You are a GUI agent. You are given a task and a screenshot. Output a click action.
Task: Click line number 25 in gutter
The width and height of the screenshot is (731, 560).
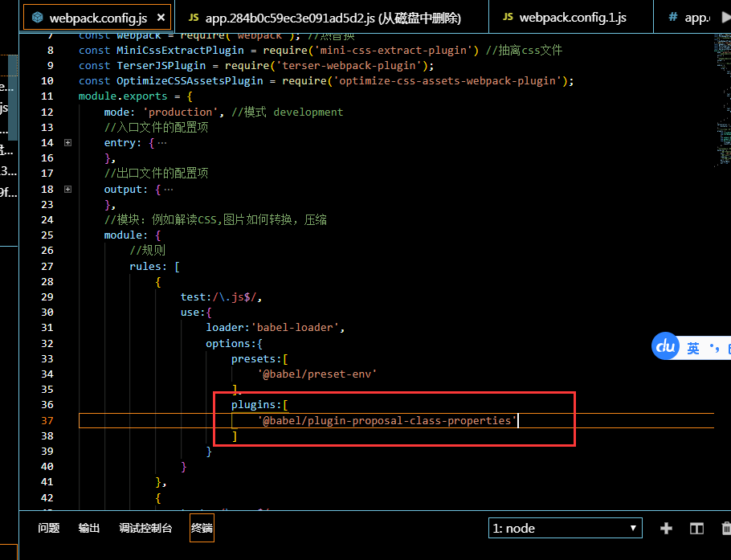coord(47,235)
